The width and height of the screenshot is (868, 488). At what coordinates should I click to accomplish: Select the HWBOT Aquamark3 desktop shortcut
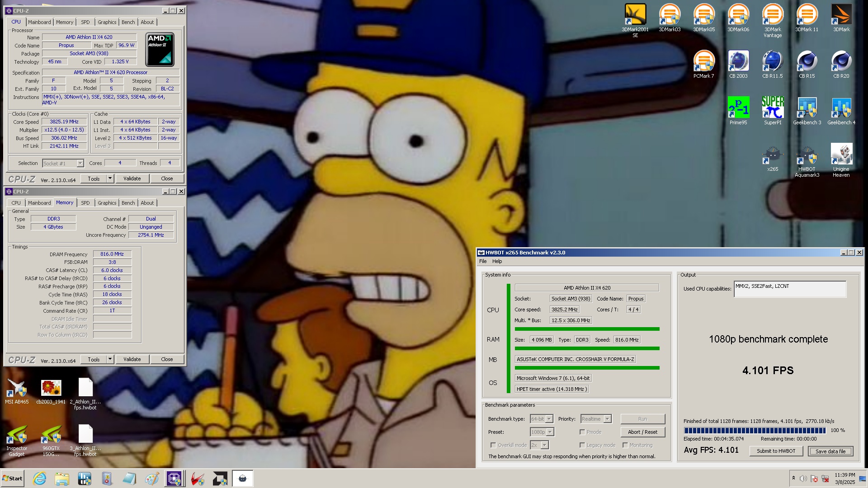(807, 160)
